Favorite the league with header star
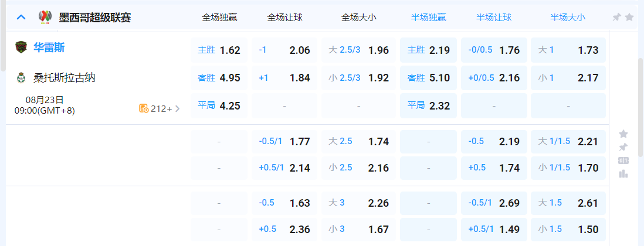 (629, 18)
